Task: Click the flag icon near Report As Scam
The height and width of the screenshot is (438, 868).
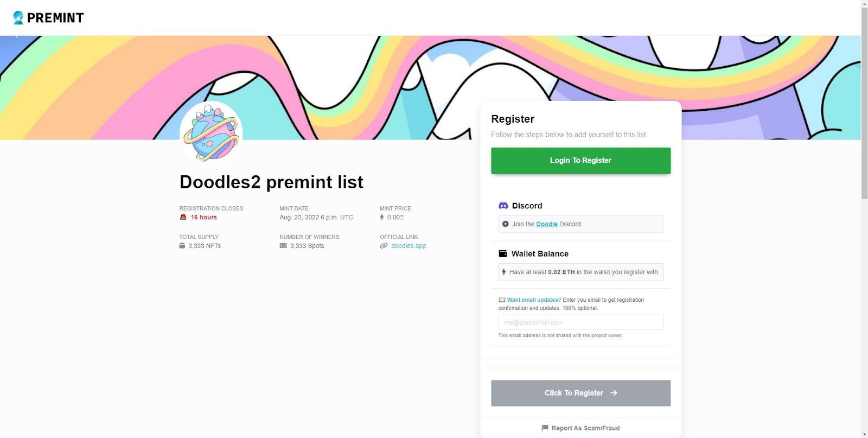Action: (x=545, y=428)
